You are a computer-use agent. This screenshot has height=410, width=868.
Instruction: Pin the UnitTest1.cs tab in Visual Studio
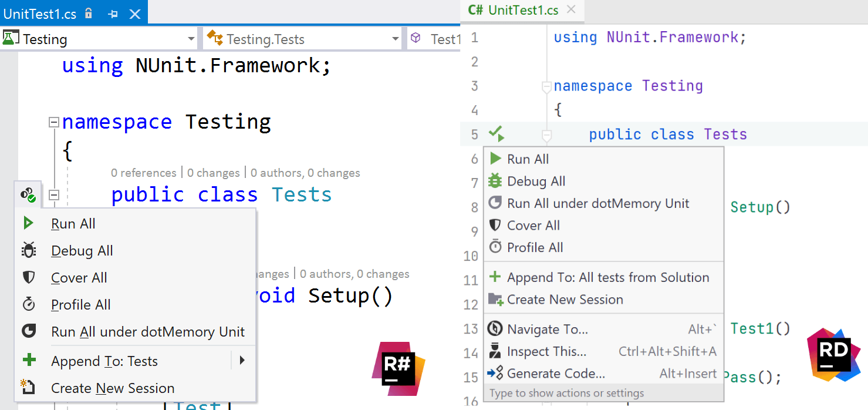113,14
